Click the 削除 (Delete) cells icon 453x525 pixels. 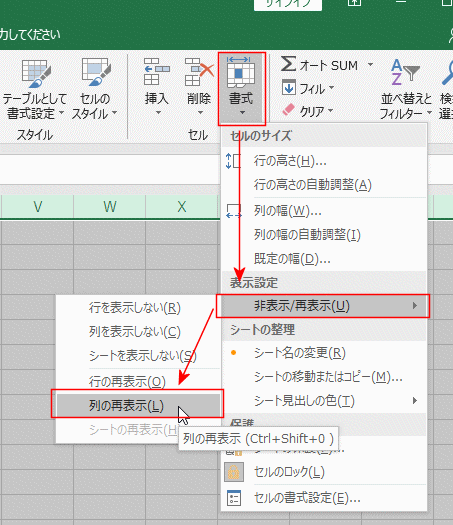coord(199,71)
